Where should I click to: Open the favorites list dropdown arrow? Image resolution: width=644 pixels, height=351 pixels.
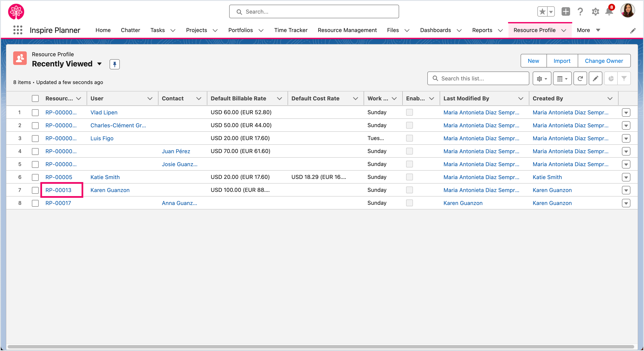551,11
